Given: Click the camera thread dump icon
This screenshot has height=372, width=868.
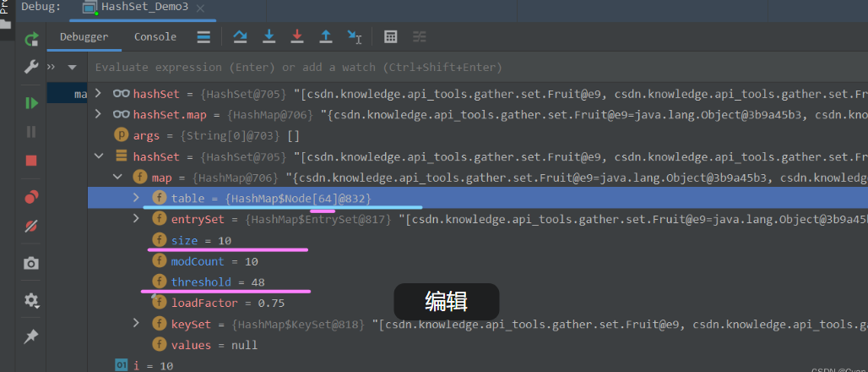Looking at the screenshot, I should pyautogui.click(x=31, y=263).
